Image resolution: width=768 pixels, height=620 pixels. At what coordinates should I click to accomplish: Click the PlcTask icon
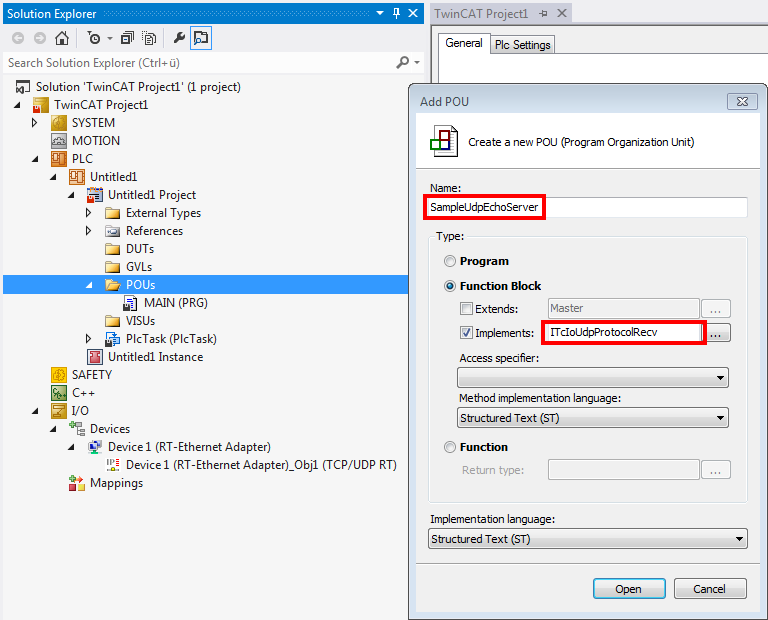(112, 339)
